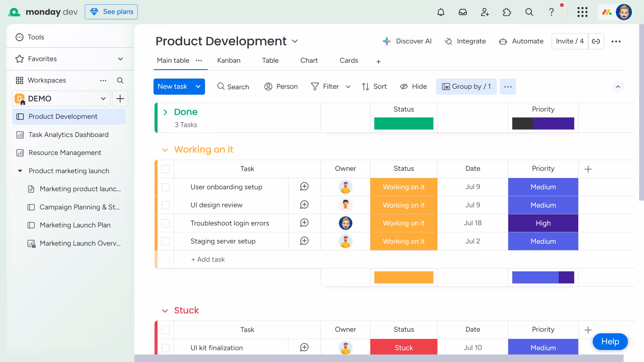This screenshot has width=644, height=362.
Task: Open Main table view options dots
Action: pyautogui.click(x=199, y=61)
